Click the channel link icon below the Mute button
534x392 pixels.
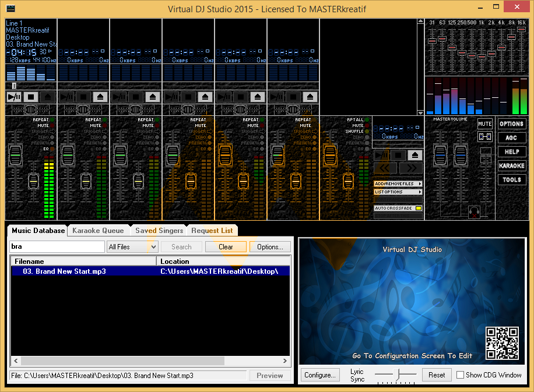484,137
